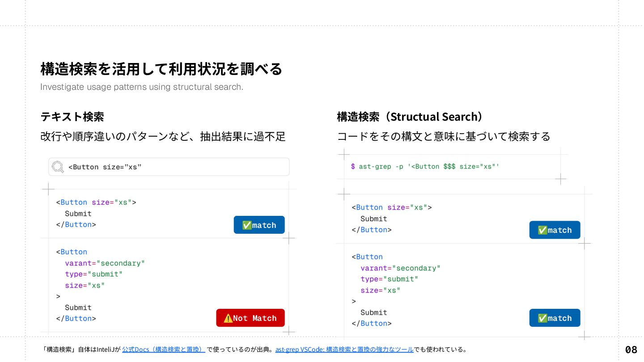Select the テキスト検索 section heading
This screenshot has width=644, height=362.
click(72, 117)
